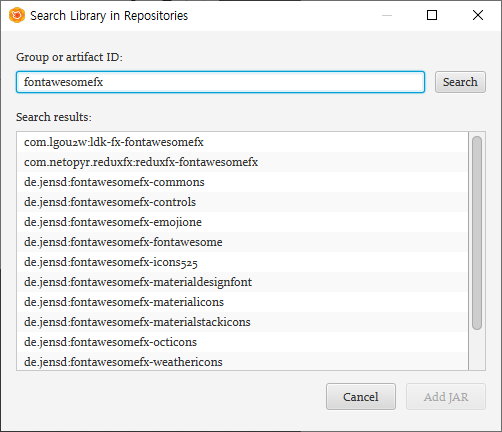Click the Add JAR button

pos(446,397)
